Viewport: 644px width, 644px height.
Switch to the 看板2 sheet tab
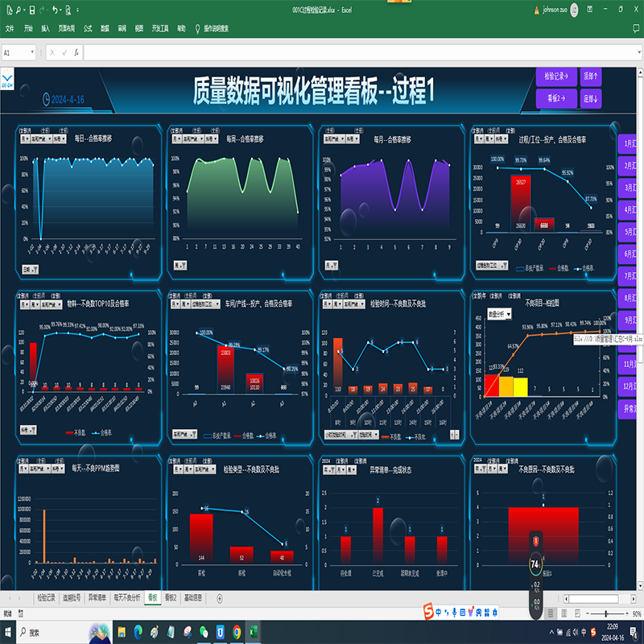(x=171, y=598)
